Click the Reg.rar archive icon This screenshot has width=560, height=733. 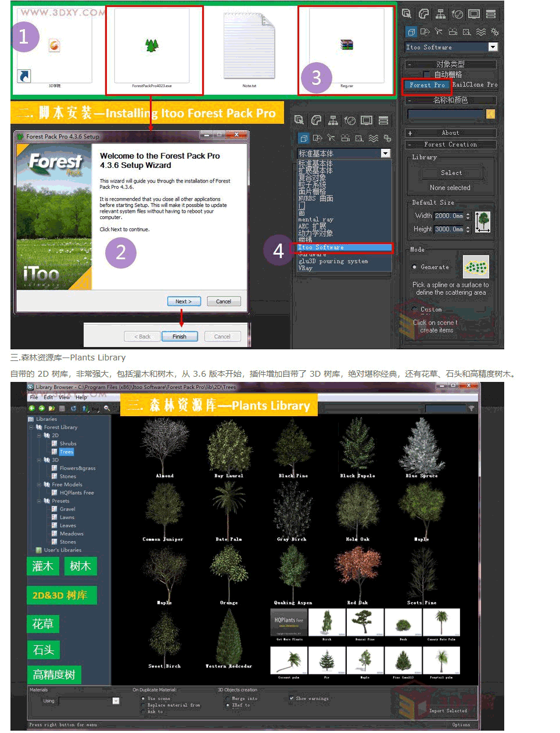pyautogui.click(x=347, y=45)
